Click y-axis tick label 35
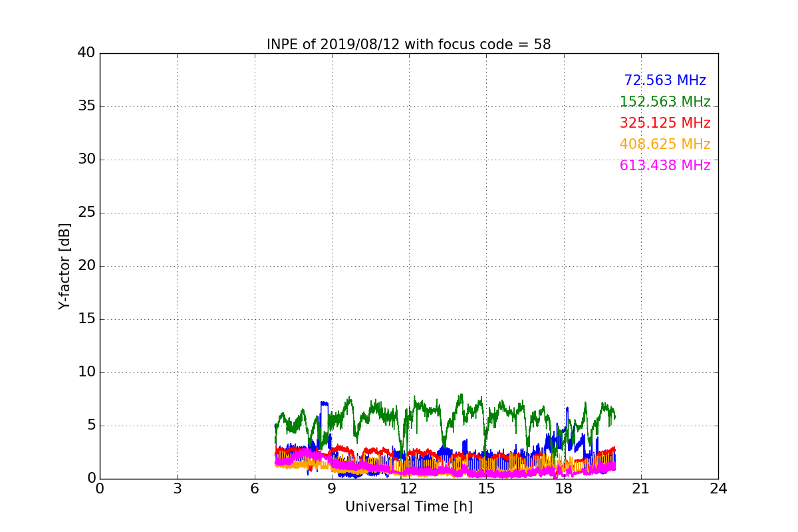The width and height of the screenshot is (798, 532). [86, 106]
